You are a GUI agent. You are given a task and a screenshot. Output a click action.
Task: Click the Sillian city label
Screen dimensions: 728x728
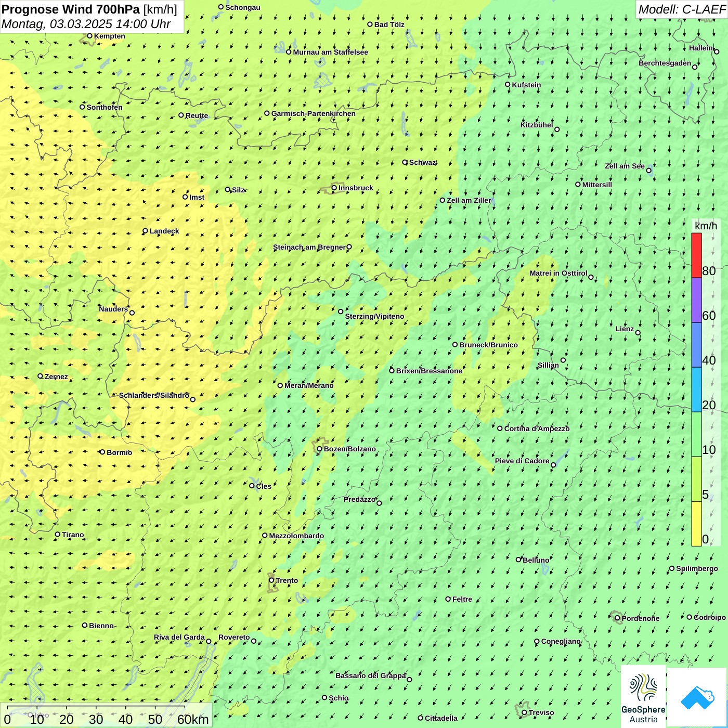[x=548, y=365]
